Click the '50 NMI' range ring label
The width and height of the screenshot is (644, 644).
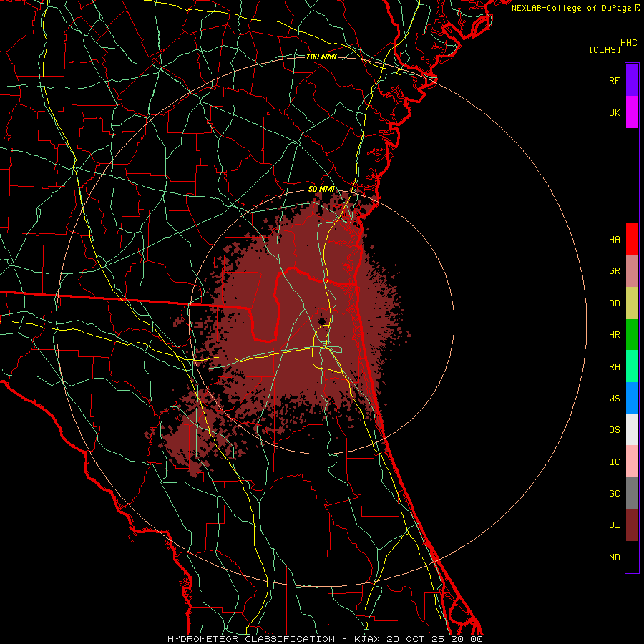tap(321, 189)
